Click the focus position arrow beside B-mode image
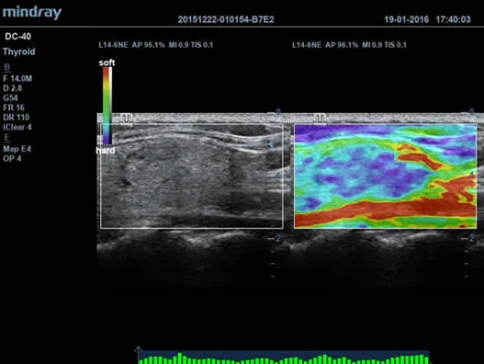Image resolution: width=484 pixels, height=364 pixels. [271, 145]
